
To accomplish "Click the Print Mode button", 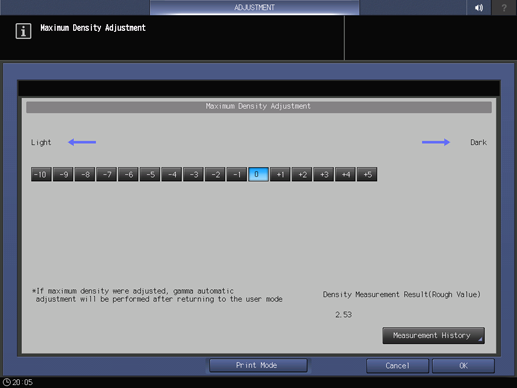I will pyautogui.click(x=258, y=365).
